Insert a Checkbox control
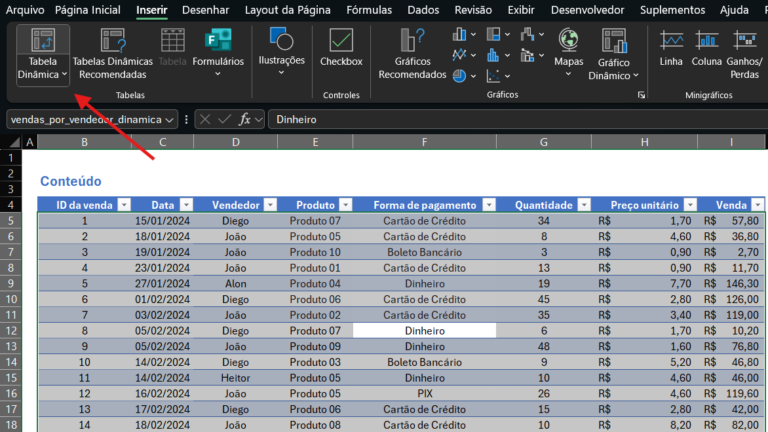The width and height of the screenshot is (768, 432). 341,49
